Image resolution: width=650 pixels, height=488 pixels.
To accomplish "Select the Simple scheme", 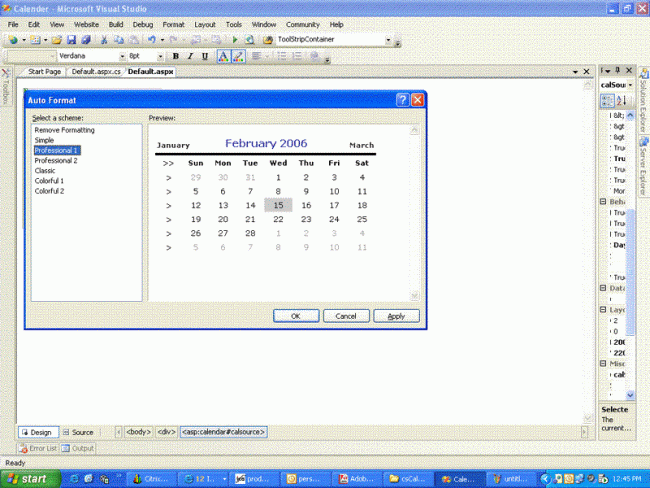I will point(44,140).
